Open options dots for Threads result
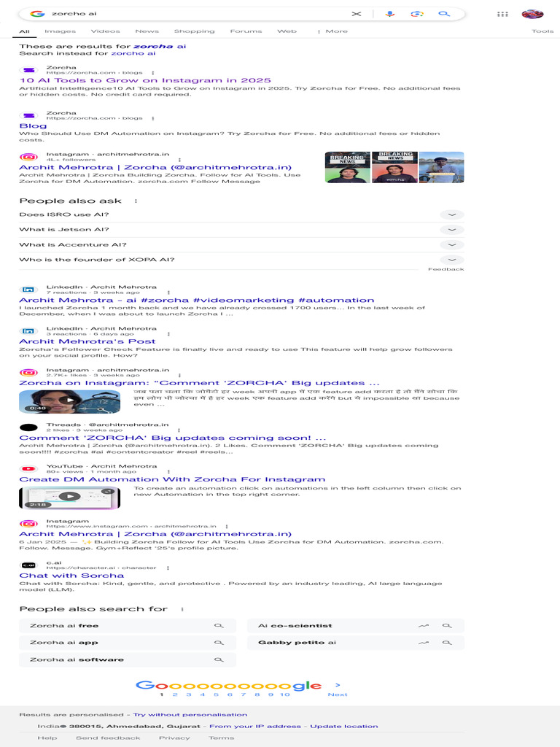The image size is (560, 747). click(179, 430)
